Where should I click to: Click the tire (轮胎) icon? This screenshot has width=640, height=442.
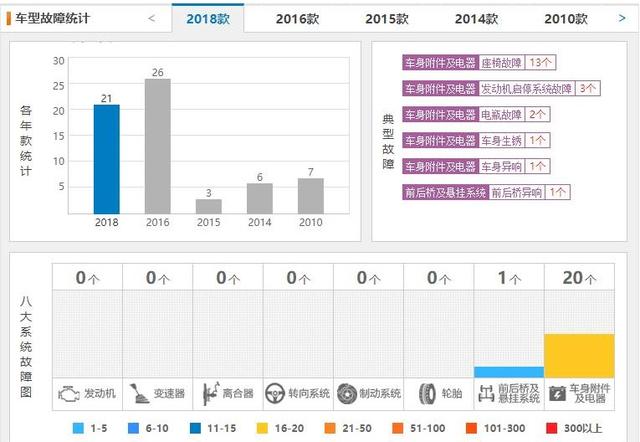[427, 394]
